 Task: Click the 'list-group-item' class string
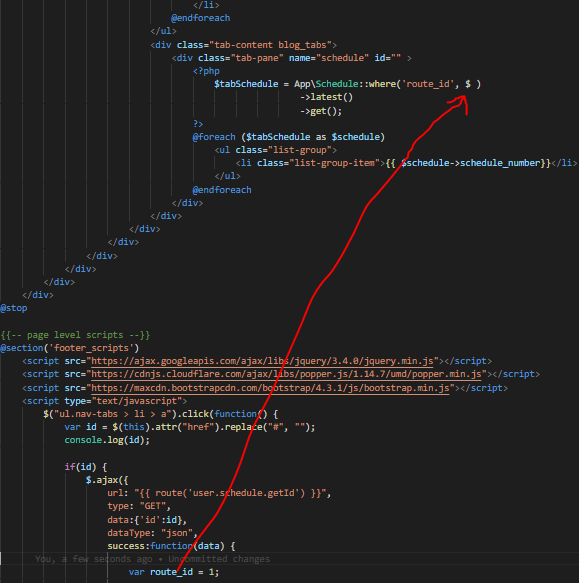pos(334,163)
